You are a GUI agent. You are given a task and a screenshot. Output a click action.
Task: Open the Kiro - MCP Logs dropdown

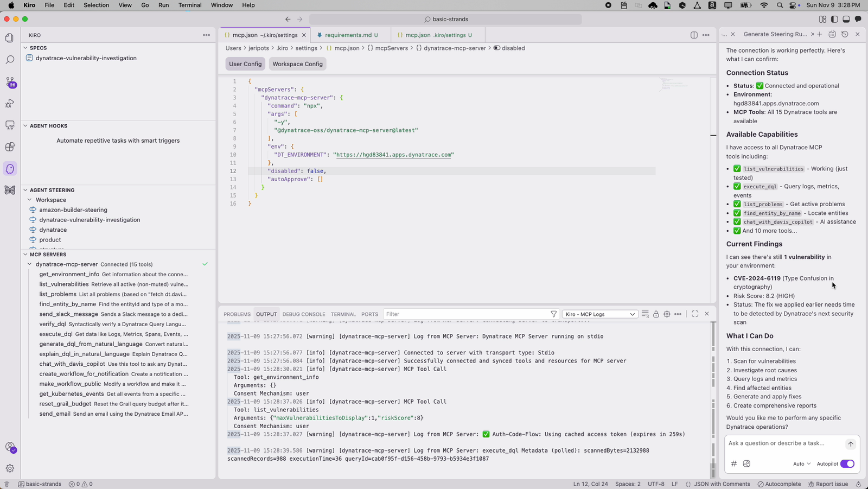click(599, 314)
